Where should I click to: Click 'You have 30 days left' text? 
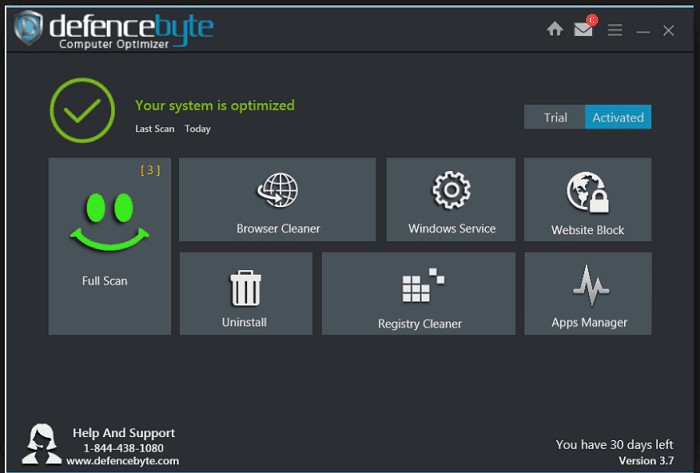coord(614,445)
